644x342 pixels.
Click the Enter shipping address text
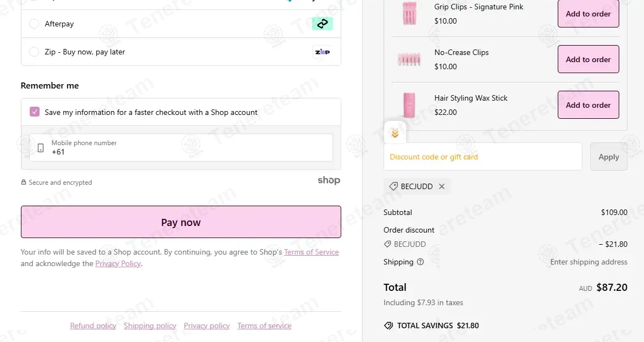589,262
